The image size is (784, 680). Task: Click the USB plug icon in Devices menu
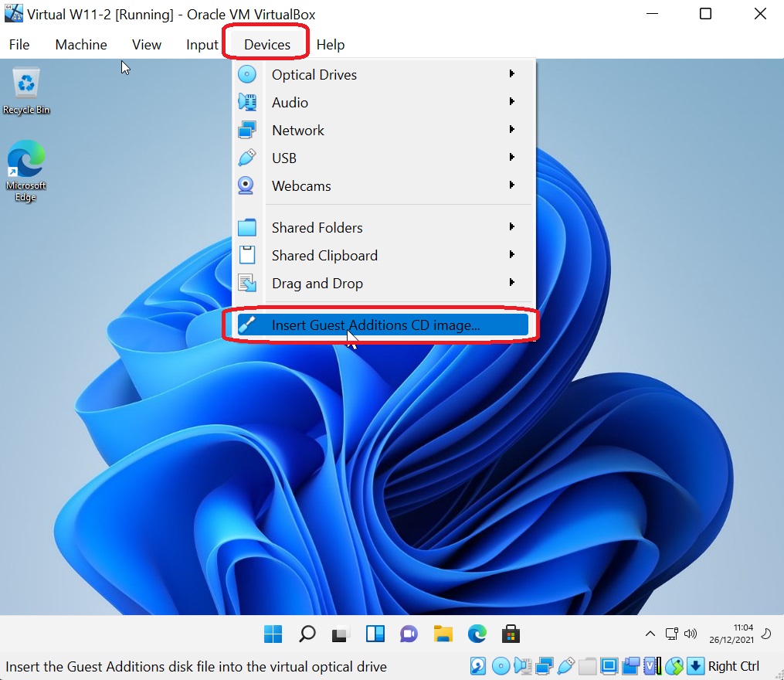[x=247, y=158]
